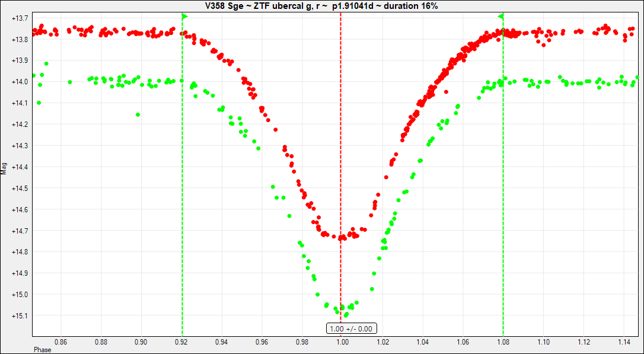
Task: Click the 'Mag' y-axis label
Action: (5, 168)
